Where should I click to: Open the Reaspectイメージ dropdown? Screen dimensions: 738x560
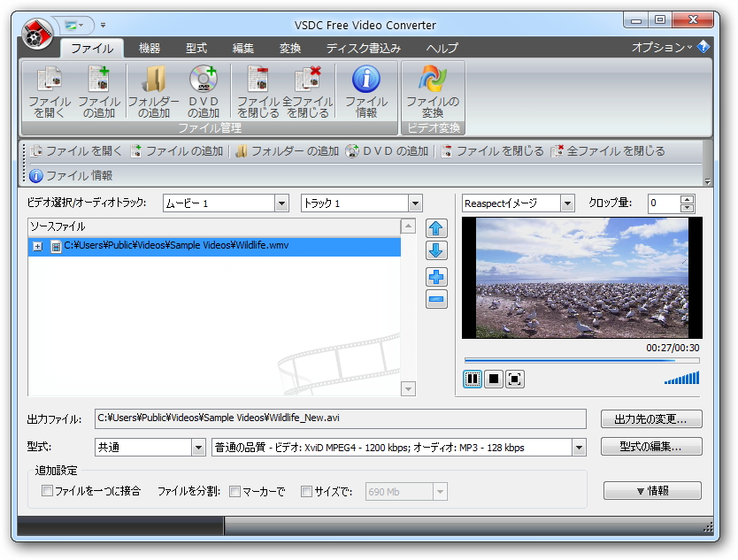pyautogui.click(x=570, y=203)
